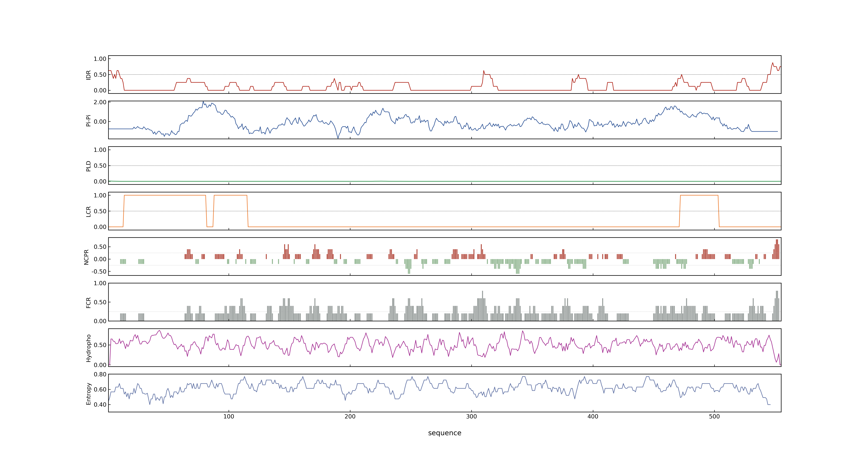
Task: Click the FCR axis label
Action: point(88,303)
